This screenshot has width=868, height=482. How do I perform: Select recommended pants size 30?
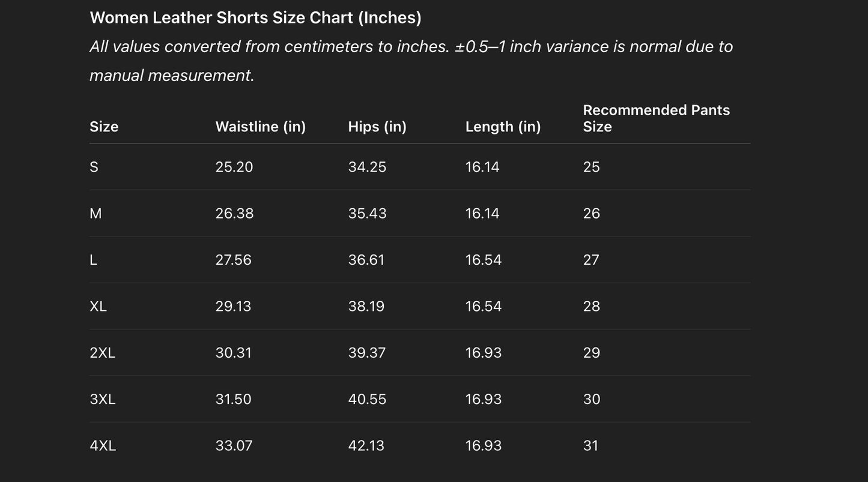[592, 399]
